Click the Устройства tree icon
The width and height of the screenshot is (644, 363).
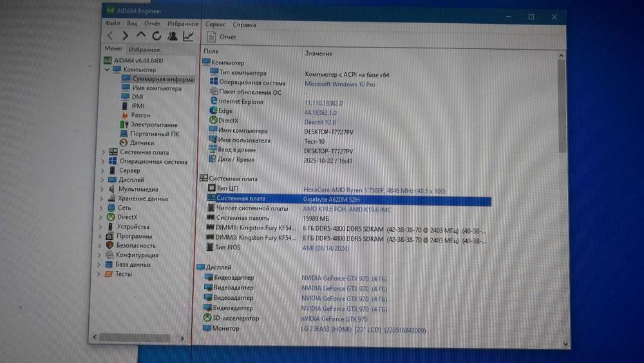point(111,226)
